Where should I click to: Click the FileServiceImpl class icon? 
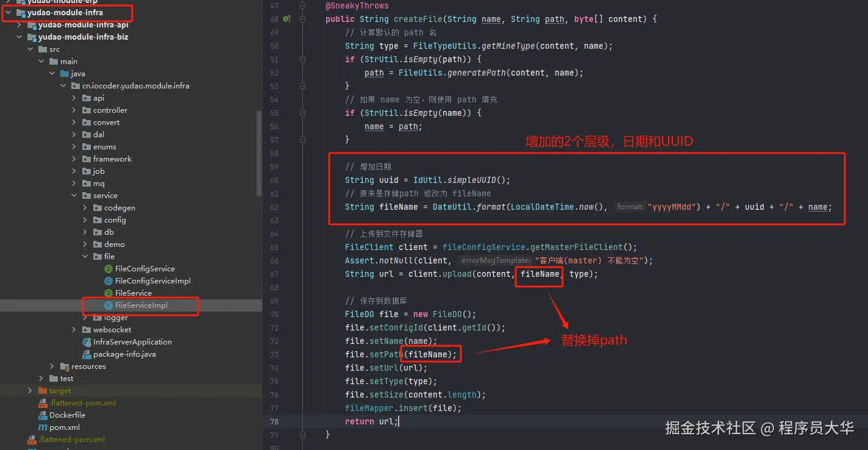pos(108,305)
